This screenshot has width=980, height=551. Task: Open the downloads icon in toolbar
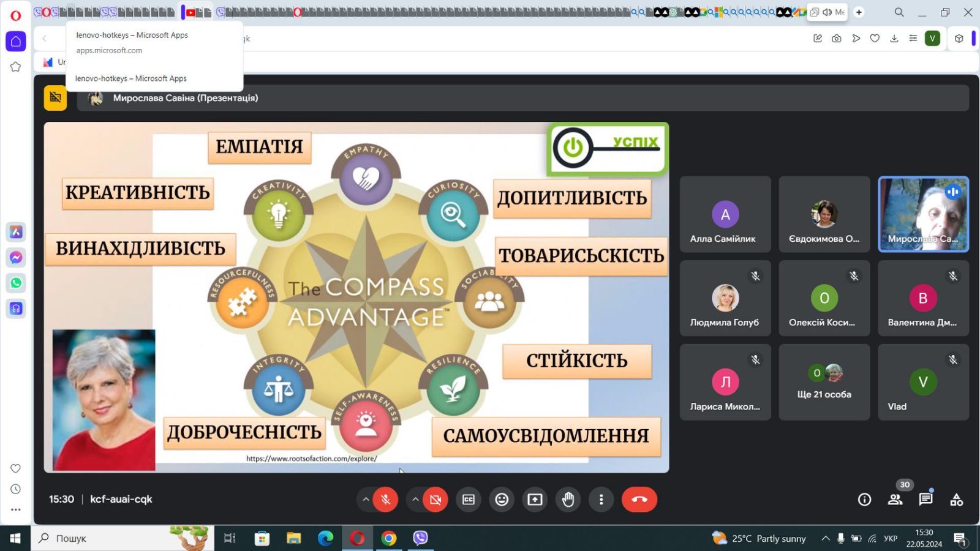click(x=894, y=39)
